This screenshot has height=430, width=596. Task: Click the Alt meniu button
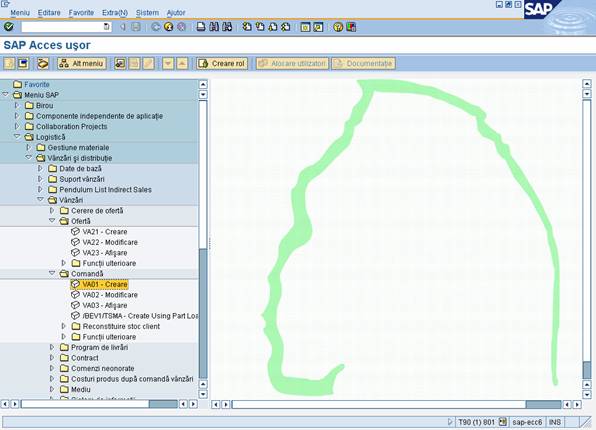[81, 63]
